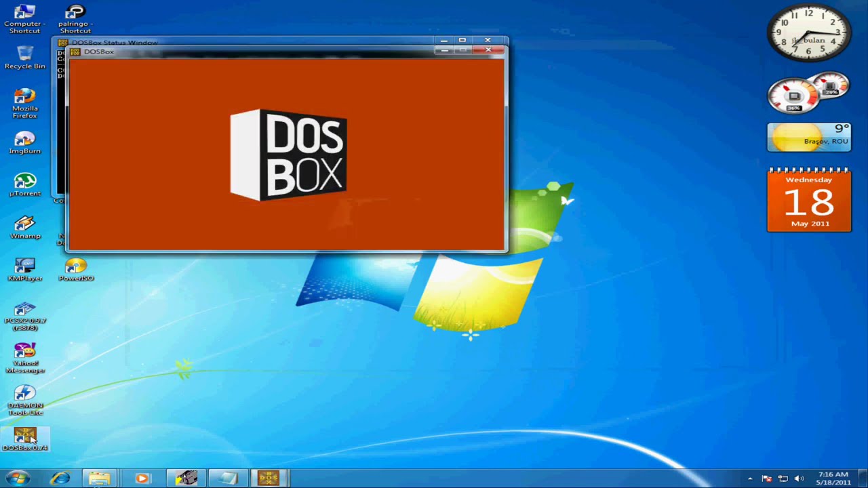This screenshot has height=488, width=868.
Task: Launch Internet Explorer from the taskbar
Action: click(60, 479)
